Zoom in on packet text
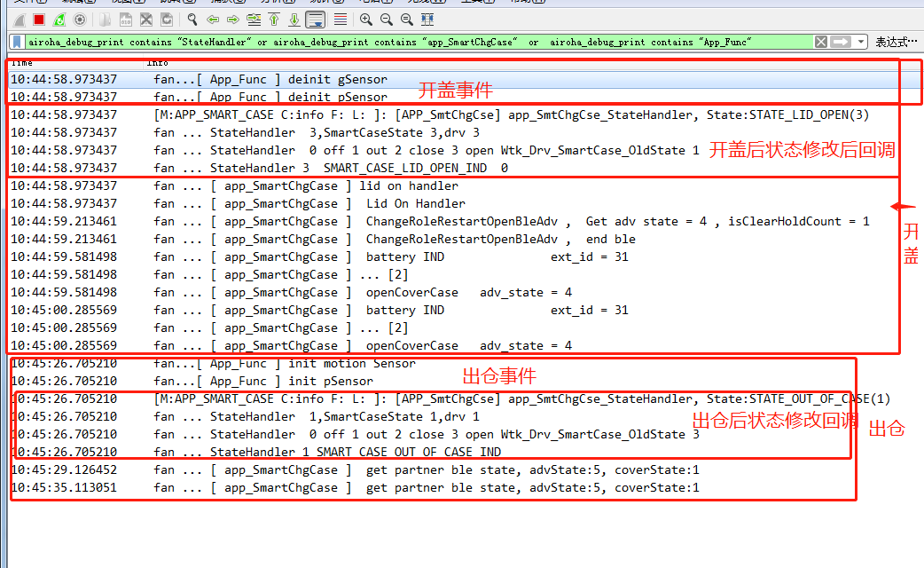The height and width of the screenshot is (568, 924). point(366,20)
